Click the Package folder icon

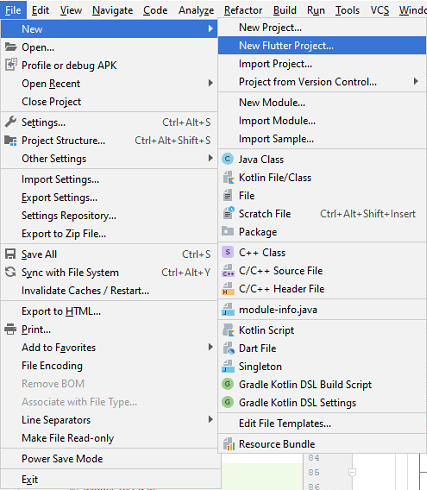click(228, 231)
